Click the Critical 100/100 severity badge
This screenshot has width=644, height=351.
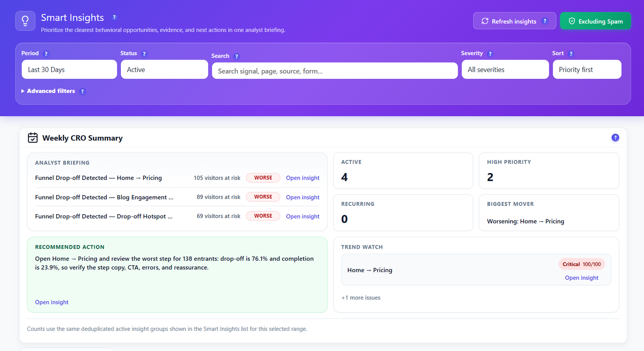click(582, 264)
